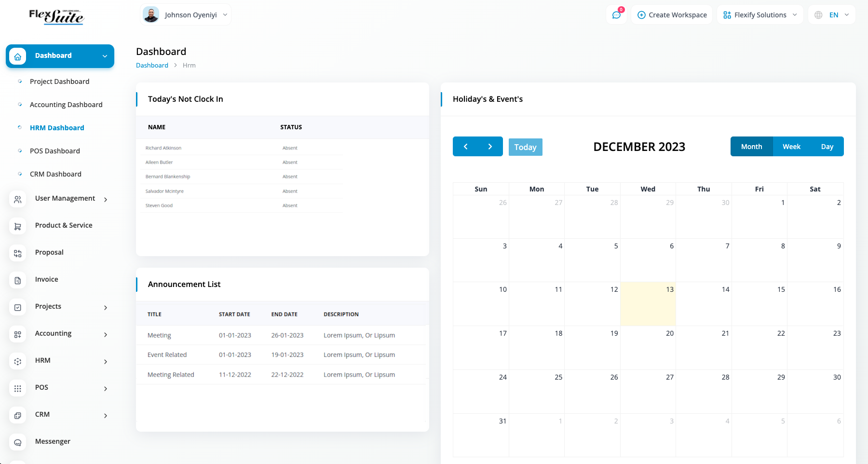Click the HRM sidebar icon
The width and height of the screenshot is (868, 464).
(18, 361)
